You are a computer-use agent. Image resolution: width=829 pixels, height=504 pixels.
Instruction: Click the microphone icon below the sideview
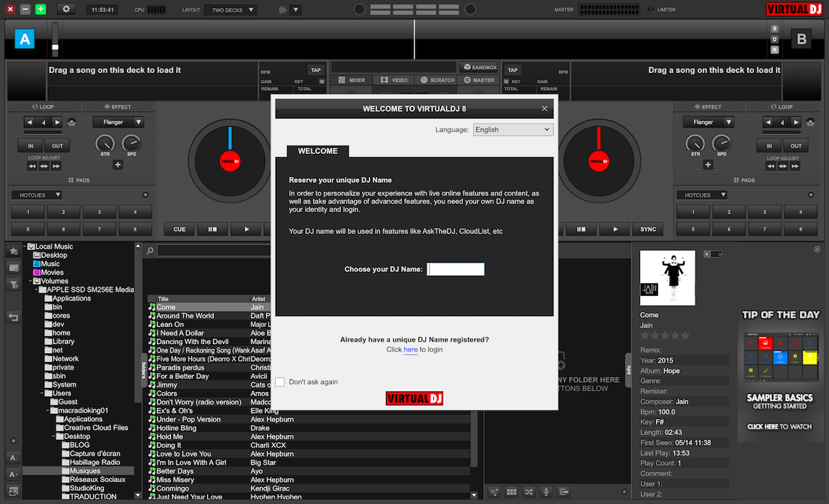[546, 492]
